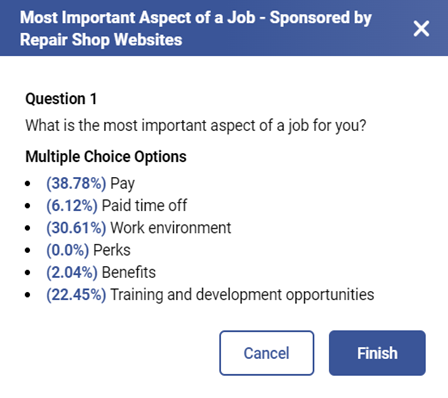The height and width of the screenshot is (398, 448).
Task: Click the Cancel button
Action: [x=267, y=353]
